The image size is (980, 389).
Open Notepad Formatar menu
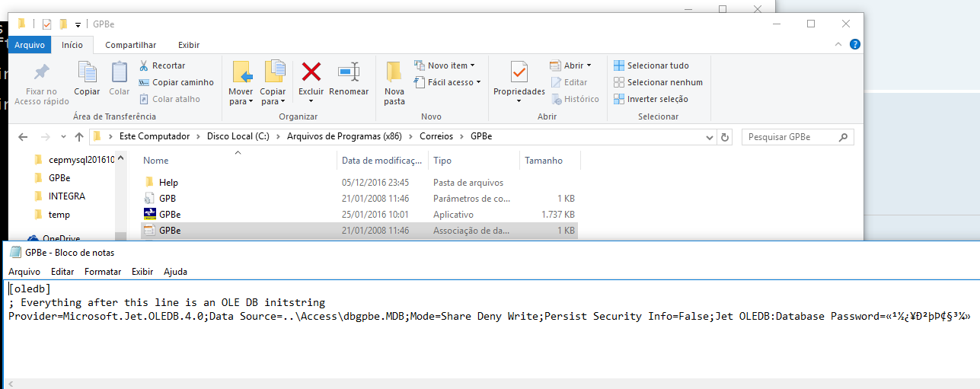(103, 272)
